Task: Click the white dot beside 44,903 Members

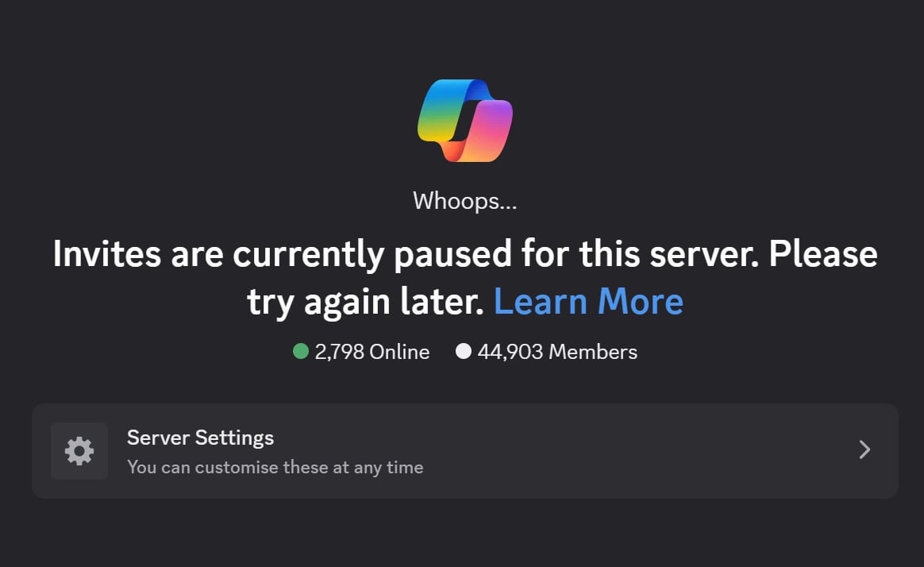Action: point(464,351)
